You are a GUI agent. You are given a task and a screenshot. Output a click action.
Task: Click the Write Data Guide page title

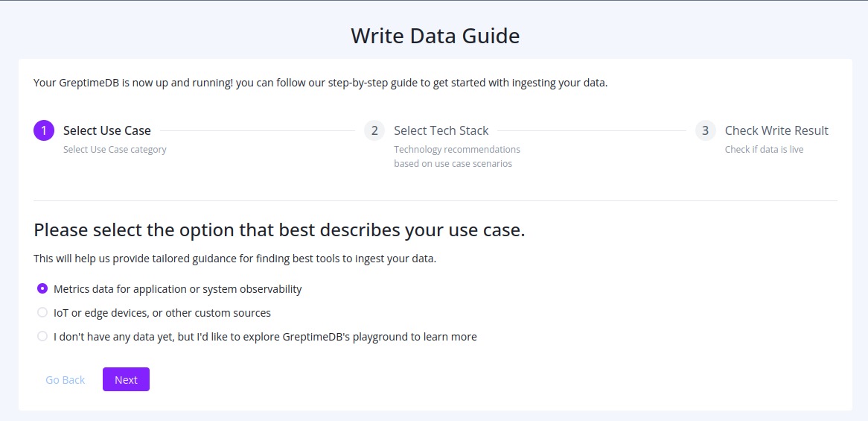435,36
